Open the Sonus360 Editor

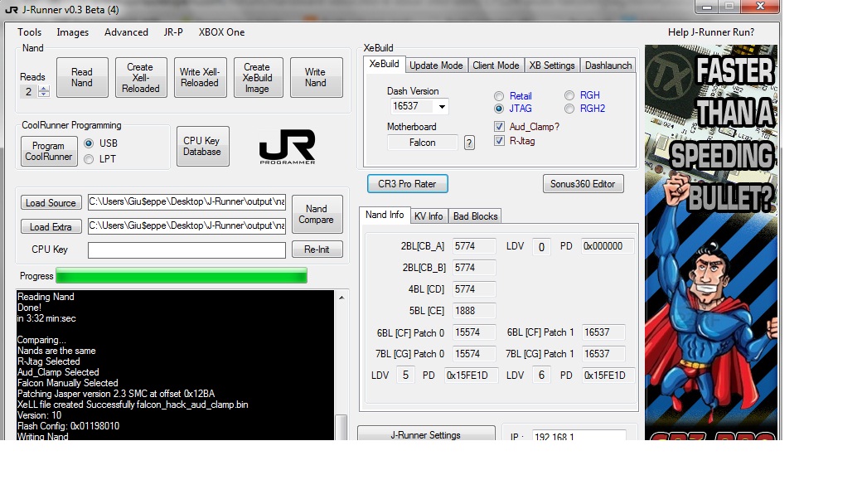pyautogui.click(x=583, y=184)
